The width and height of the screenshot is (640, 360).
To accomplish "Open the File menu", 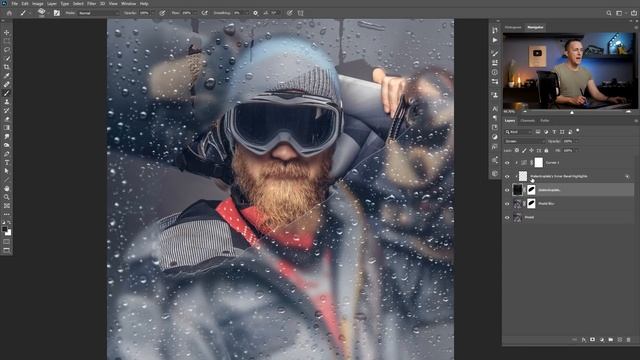I will (x=15, y=4).
